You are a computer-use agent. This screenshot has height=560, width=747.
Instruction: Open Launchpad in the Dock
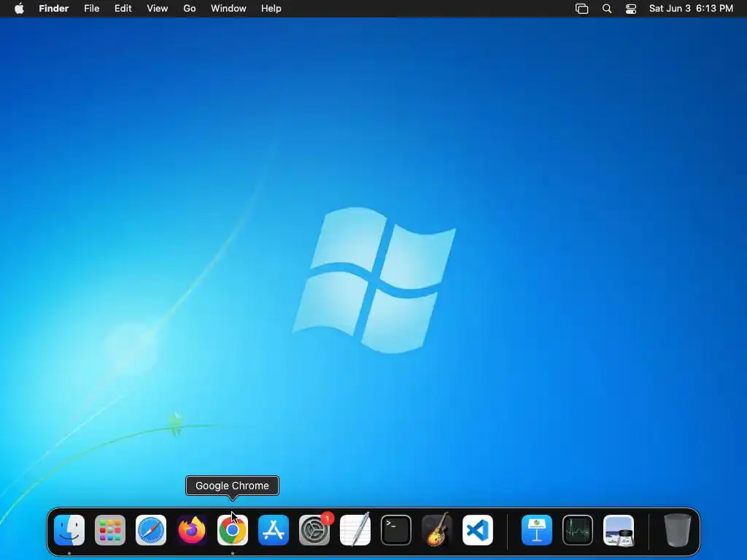(110, 530)
